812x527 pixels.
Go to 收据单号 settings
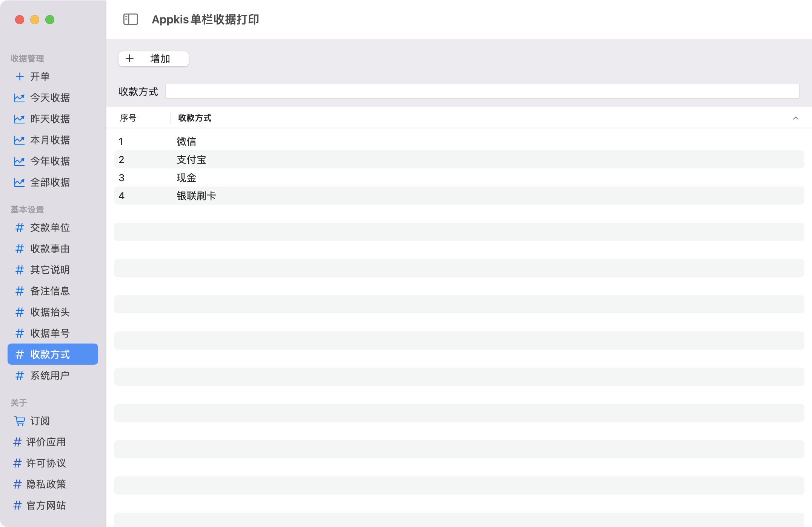53,333
